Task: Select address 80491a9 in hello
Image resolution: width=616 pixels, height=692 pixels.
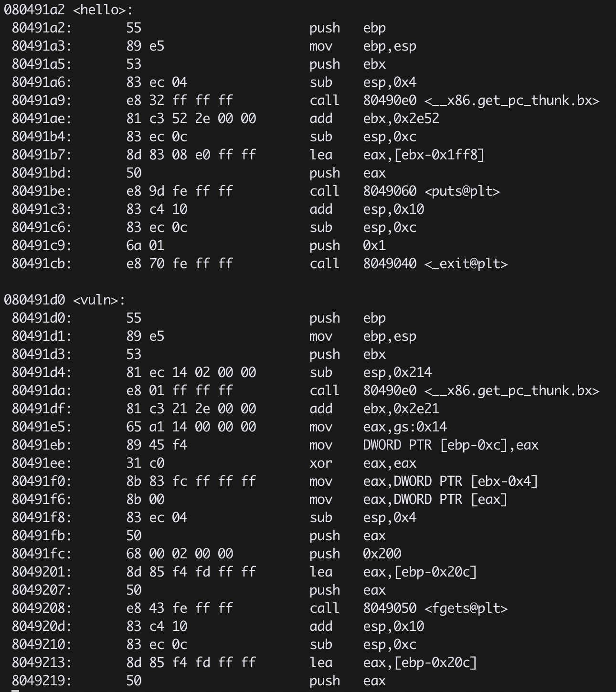Action: pos(42,101)
